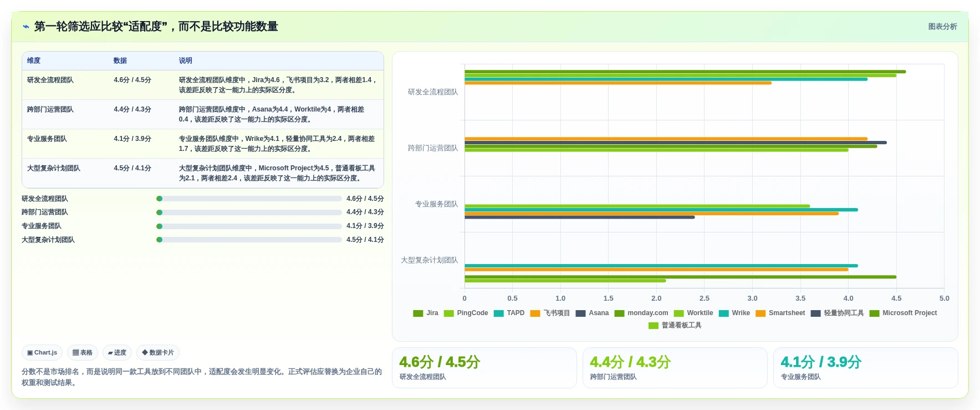The image size is (980, 410).
Task: Toggle 普通看板工具 legend swatch
Action: (x=654, y=325)
